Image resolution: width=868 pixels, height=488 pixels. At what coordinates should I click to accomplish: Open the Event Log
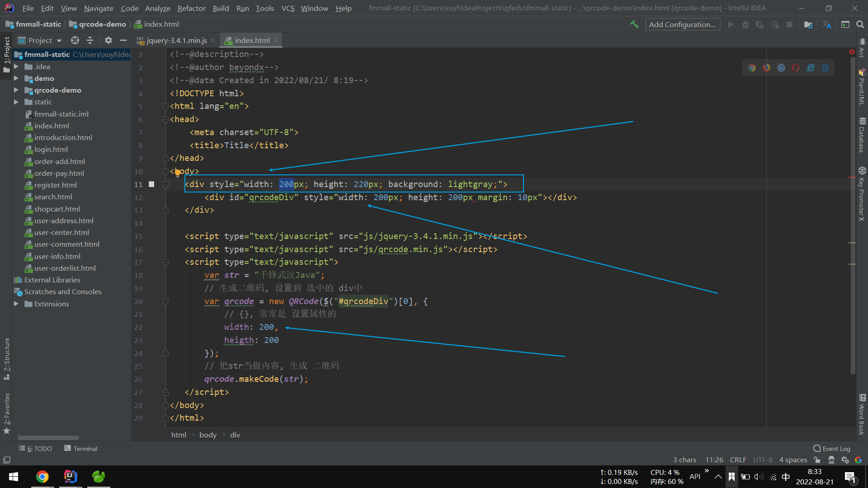[832, 449]
